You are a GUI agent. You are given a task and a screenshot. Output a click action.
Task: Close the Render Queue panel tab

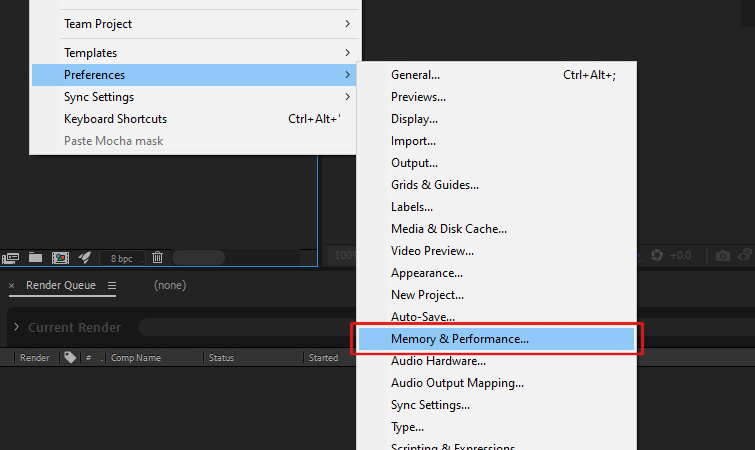(x=12, y=285)
